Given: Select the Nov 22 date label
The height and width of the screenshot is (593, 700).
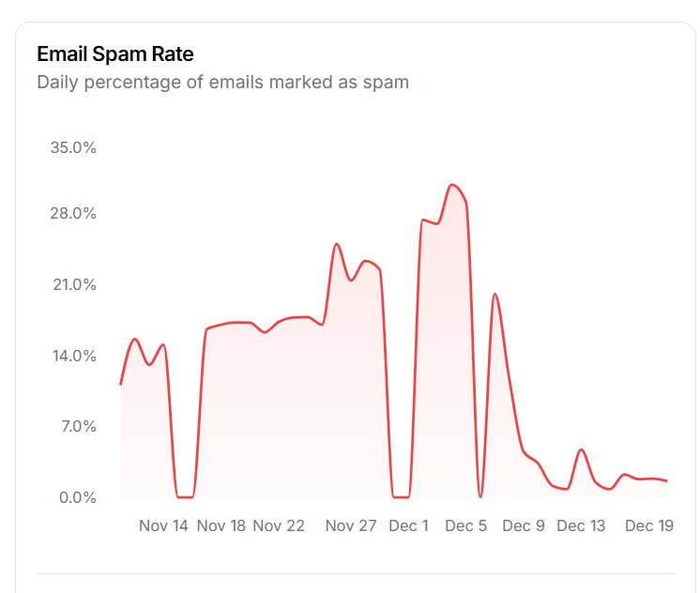Looking at the screenshot, I should 279,525.
